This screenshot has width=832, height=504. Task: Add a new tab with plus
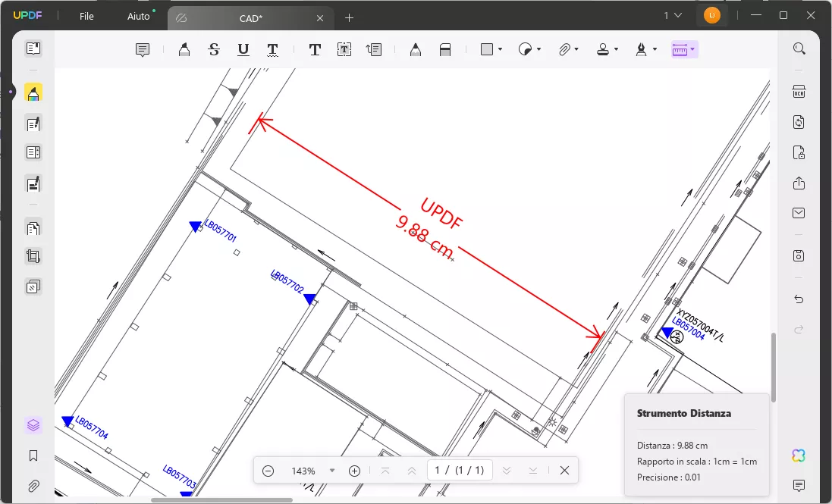349,18
